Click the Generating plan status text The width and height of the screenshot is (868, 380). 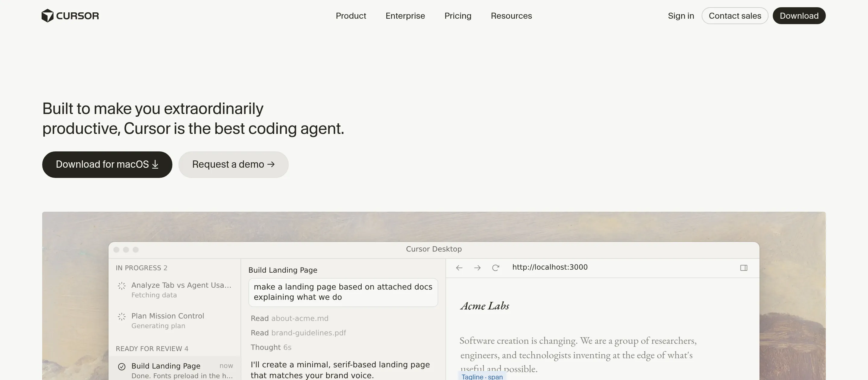coord(158,326)
